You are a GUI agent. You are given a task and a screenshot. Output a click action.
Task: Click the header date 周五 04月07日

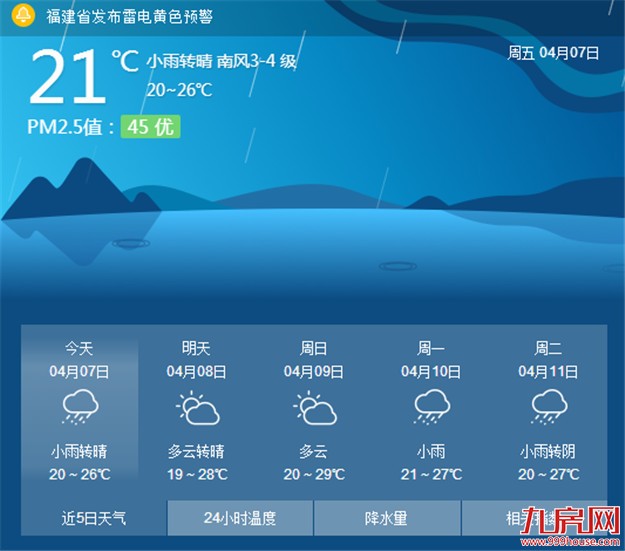click(553, 53)
